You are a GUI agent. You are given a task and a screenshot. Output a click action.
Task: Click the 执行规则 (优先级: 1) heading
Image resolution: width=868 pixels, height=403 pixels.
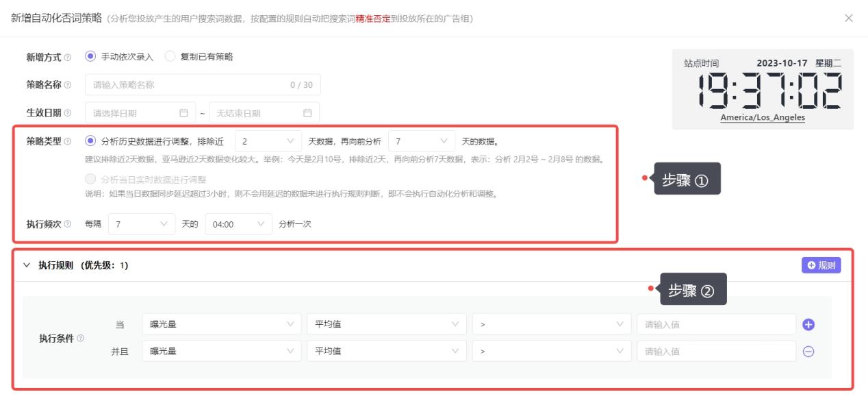pyautogui.click(x=83, y=265)
